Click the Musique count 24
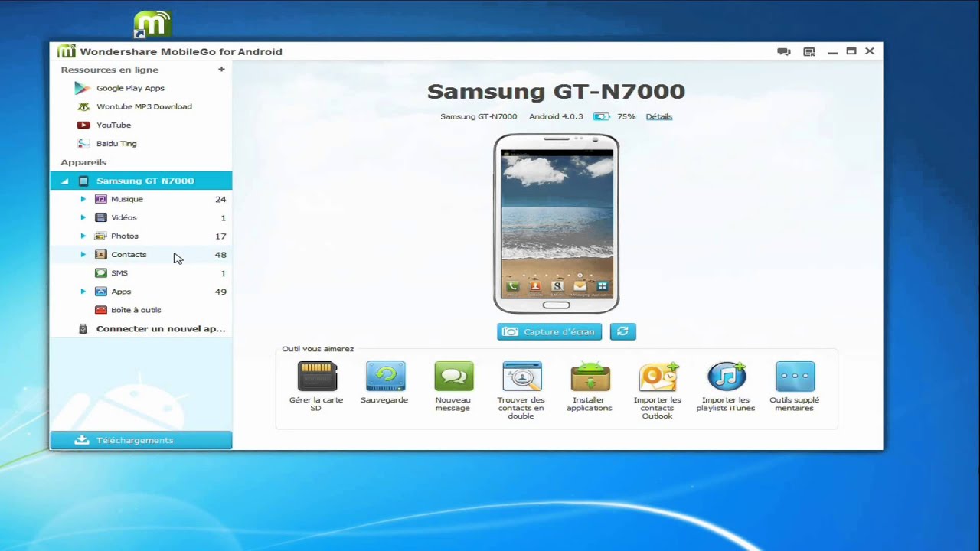This screenshot has height=551, width=980. click(x=220, y=199)
